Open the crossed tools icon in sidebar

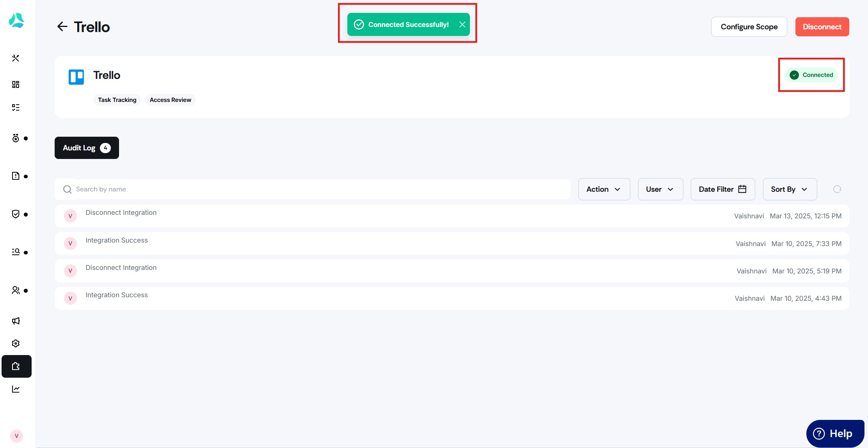16,58
